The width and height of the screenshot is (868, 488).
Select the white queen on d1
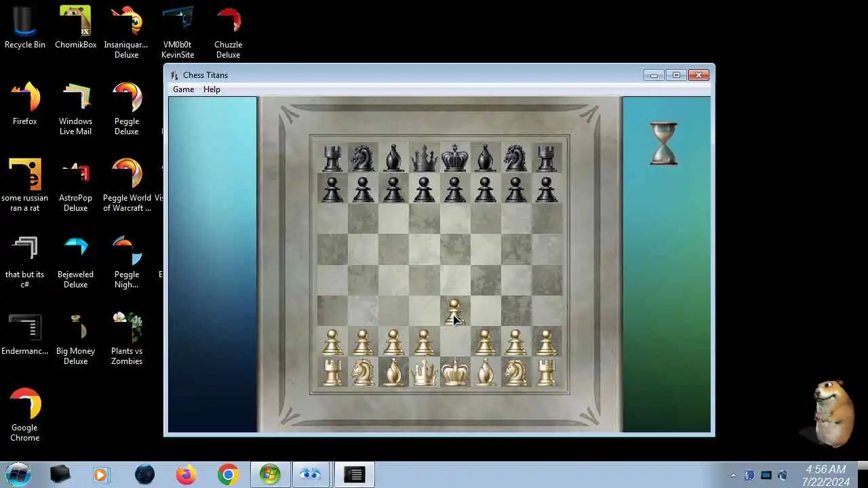click(424, 372)
